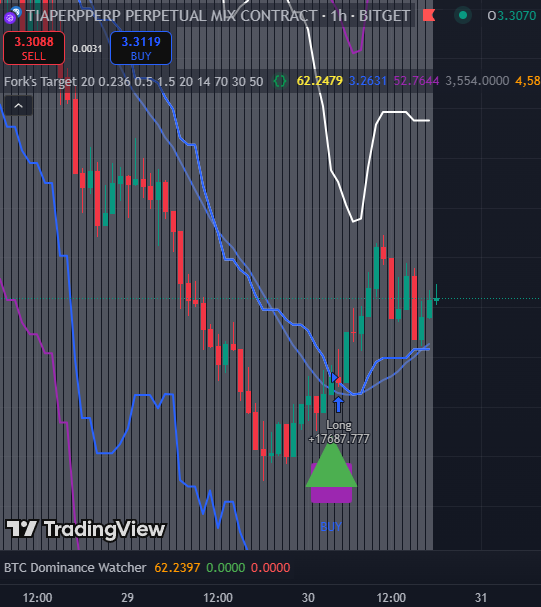Click the 29 date label on time axis
Screen dimensions: 541x607
click(x=127, y=597)
